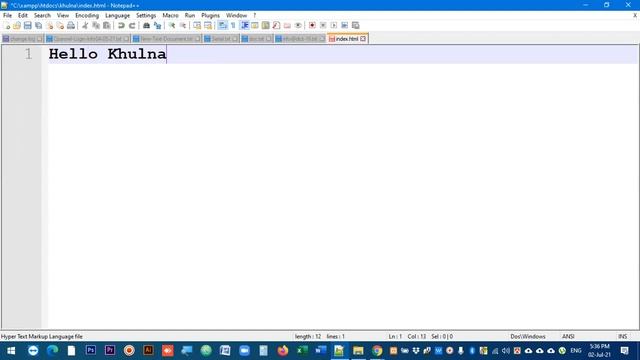640x360 pixels.
Task: Open the Language menu
Action: click(x=117, y=15)
